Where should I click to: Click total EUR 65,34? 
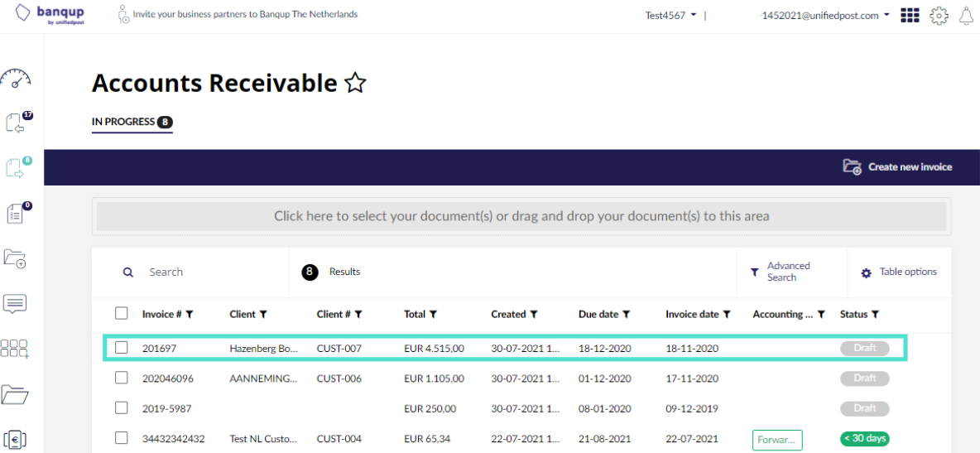pyautogui.click(x=427, y=439)
